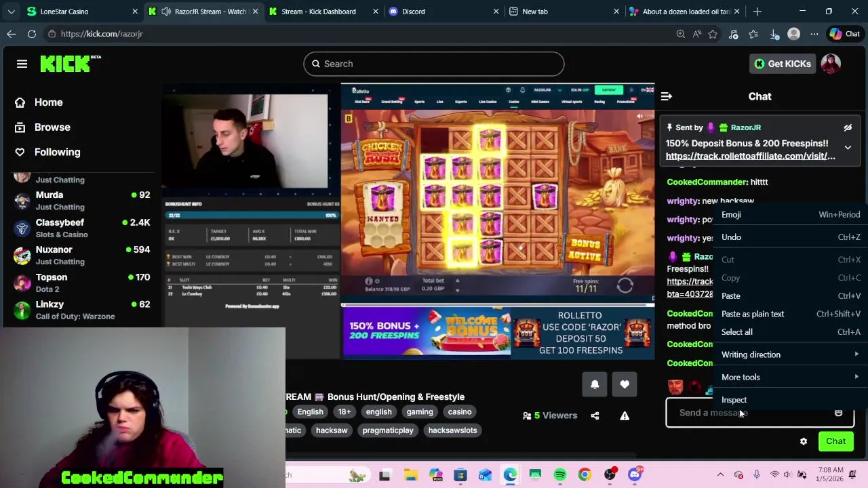Choose Paste in context menu
This screenshot has height=488, width=868.
point(791,296)
